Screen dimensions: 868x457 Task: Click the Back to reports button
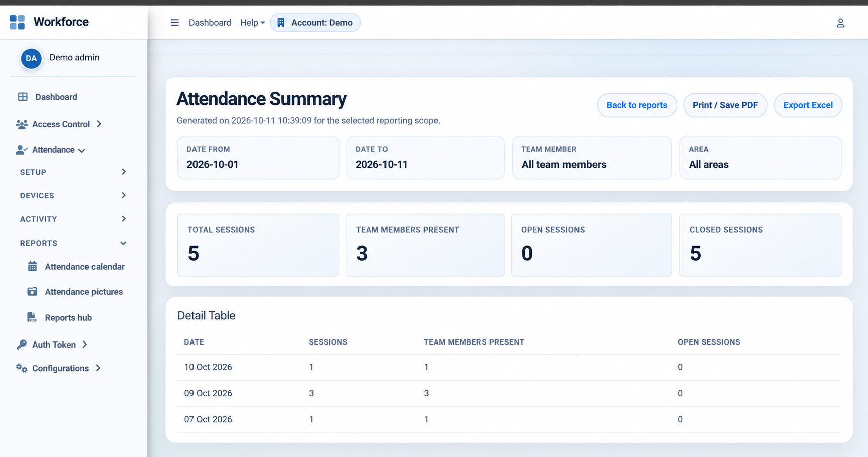[x=637, y=105]
